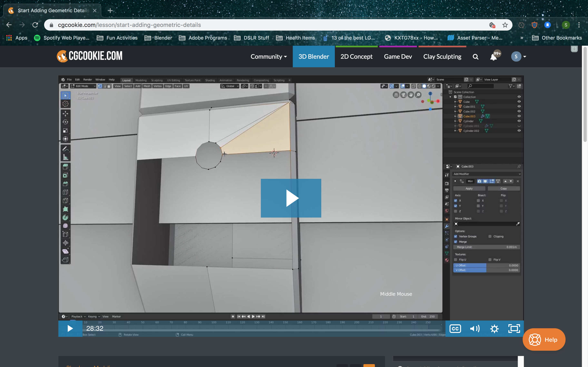Show hidden bookmarks with overflow chevron
The width and height of the screenshot is (588, 367).
coord(522,38)
